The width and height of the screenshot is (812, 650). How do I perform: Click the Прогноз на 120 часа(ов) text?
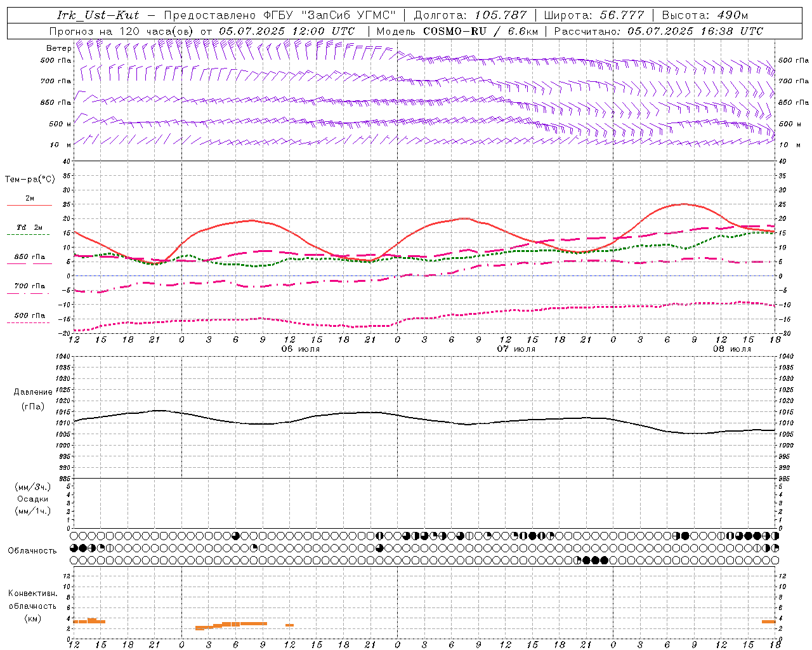point(122,31)
